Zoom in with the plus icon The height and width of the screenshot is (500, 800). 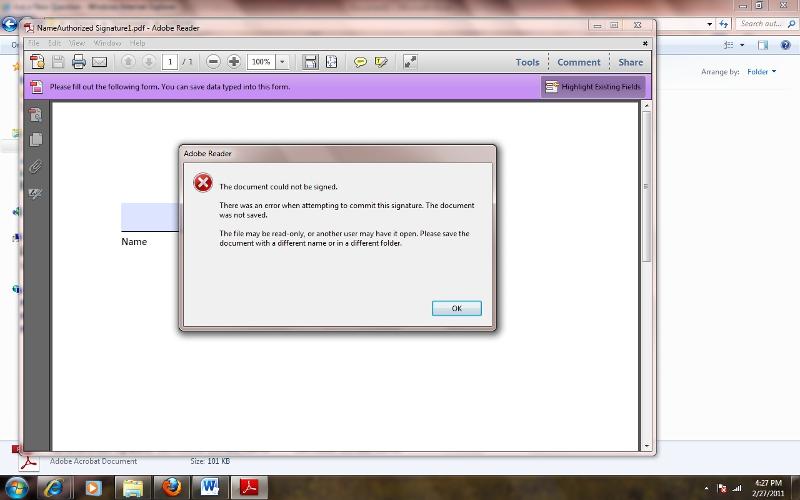(234, 62)
